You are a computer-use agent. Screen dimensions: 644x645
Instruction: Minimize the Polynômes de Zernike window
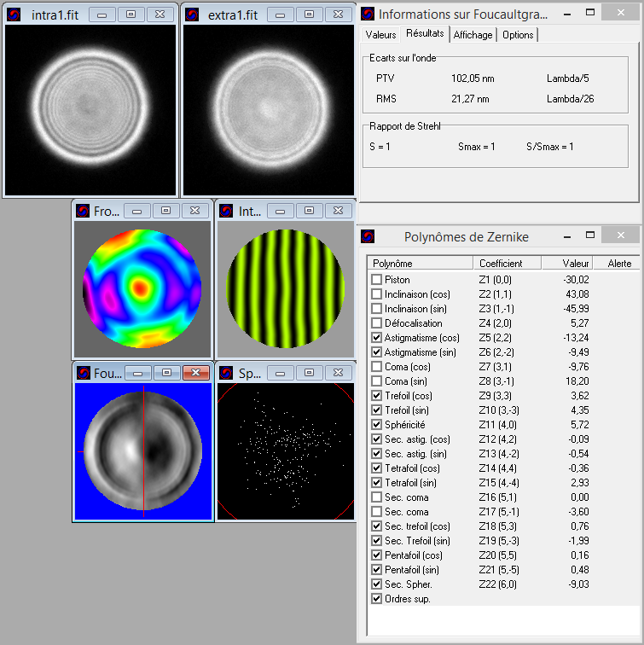pos(567,236)
